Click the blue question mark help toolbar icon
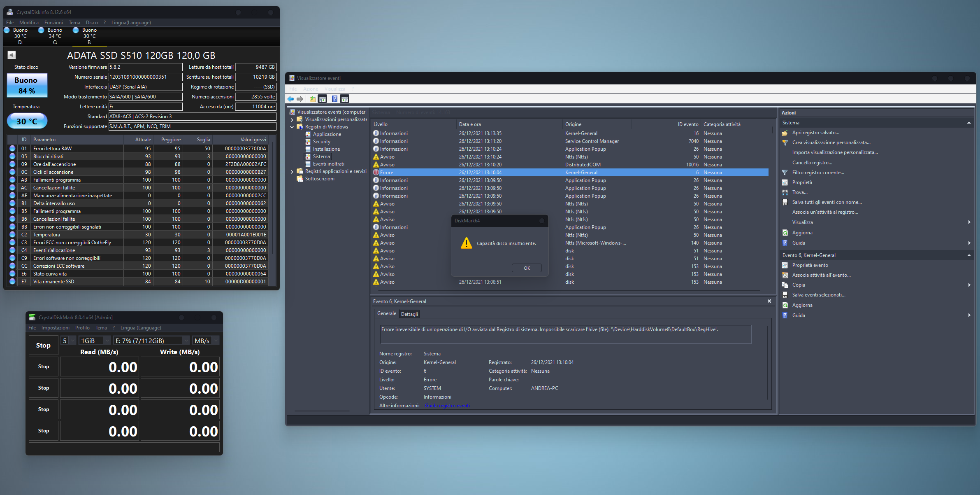Screen dimensions: 980x495 pos(334,99)
